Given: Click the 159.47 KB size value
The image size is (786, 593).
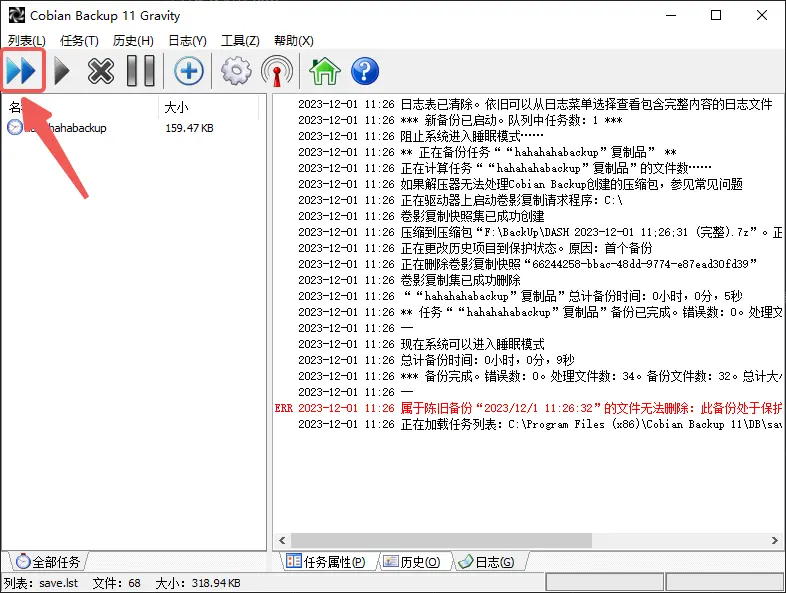Looking at the screenshot, I should (189, 128).
